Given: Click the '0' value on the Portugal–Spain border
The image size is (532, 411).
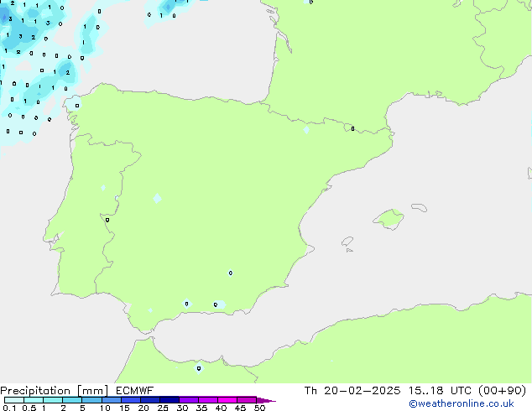Looking at the screenshot, I should [x=107, y=220].
